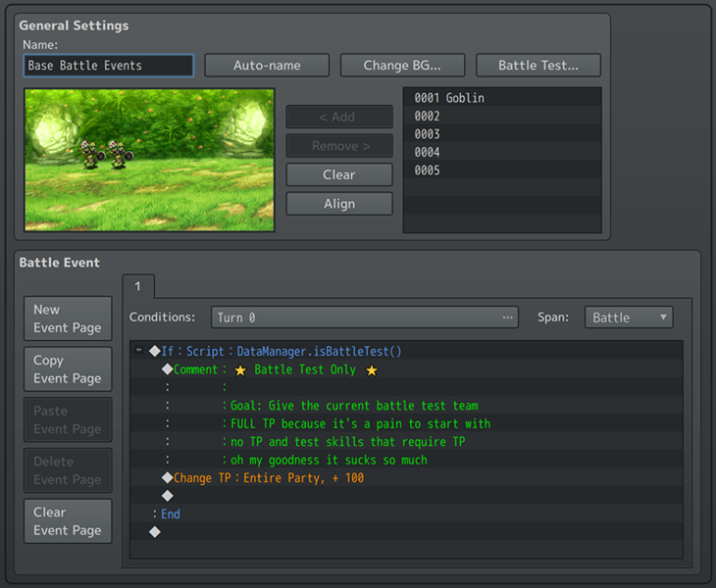Open the Span dropdown set to Battle
Image resolution: width=716 pixels, height=588 pixels.
pos(629,318)
